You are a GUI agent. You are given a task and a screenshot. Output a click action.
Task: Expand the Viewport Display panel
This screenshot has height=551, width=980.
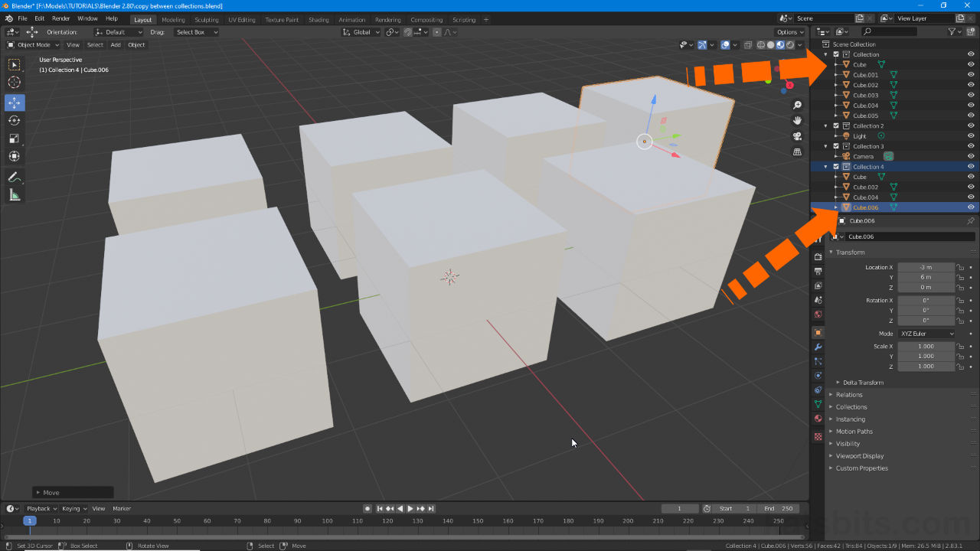[860, 456]
